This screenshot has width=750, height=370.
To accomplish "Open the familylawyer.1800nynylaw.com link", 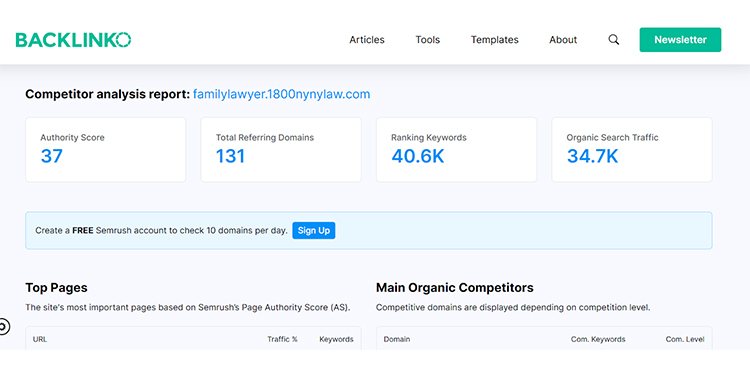I will click(x=281, y=94).
